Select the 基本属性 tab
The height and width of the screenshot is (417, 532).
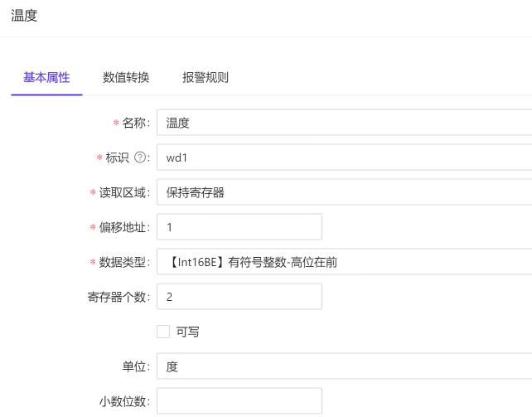[x=46, y=78]
